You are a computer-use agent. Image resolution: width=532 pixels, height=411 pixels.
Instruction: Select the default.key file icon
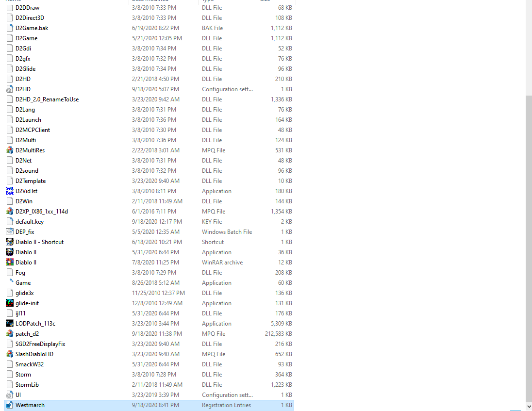(x=10, y=221)
